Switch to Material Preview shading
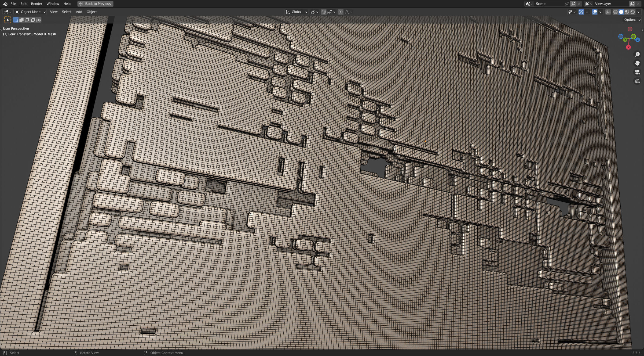Screen dimensions: 644x356 (627, 12)
